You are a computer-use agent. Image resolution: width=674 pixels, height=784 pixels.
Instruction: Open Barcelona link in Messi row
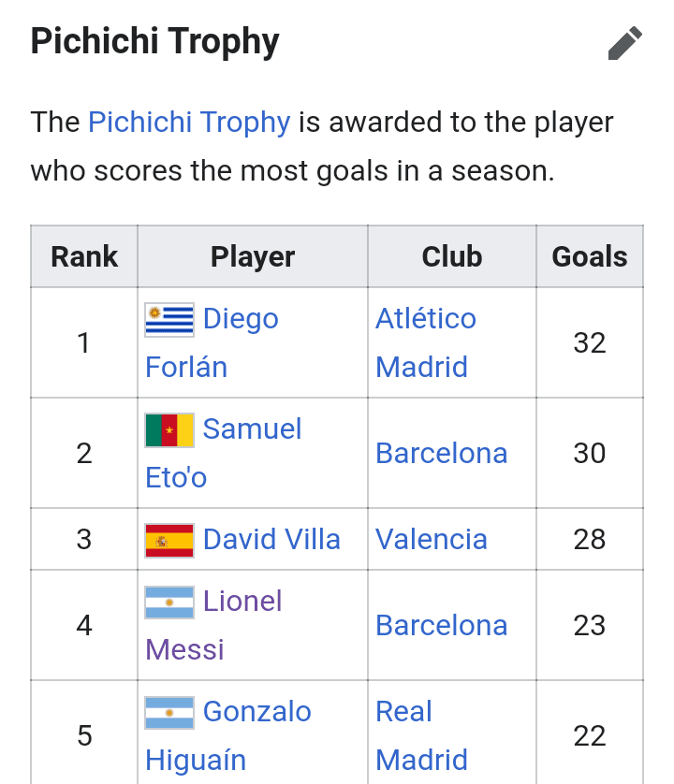(441, 626)
